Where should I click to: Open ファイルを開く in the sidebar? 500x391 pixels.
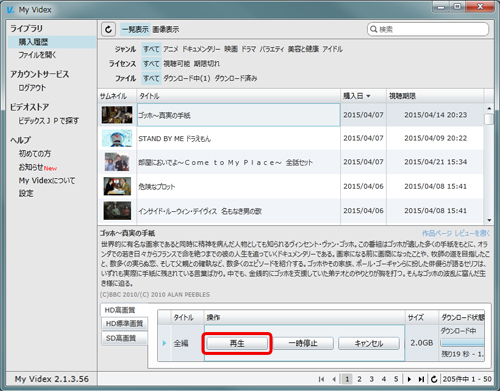37,55
